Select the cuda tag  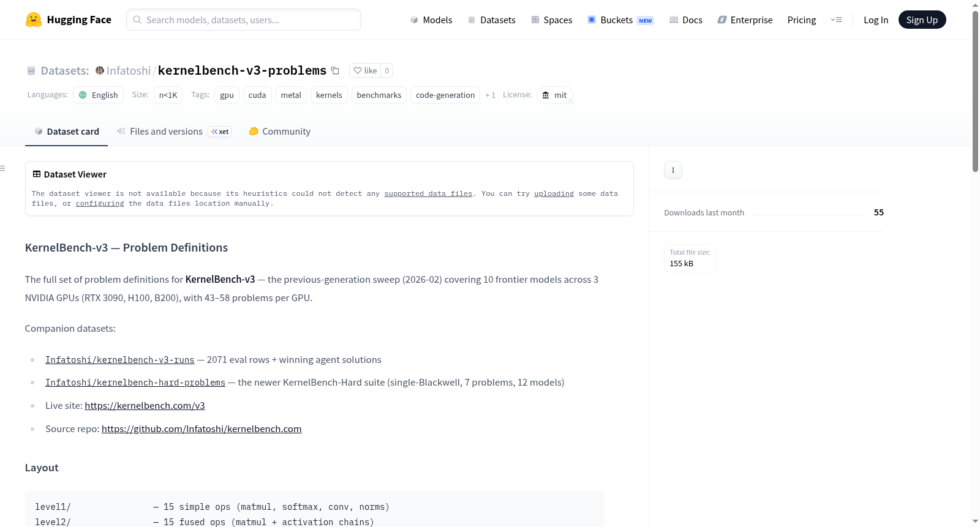coord(257,95)
